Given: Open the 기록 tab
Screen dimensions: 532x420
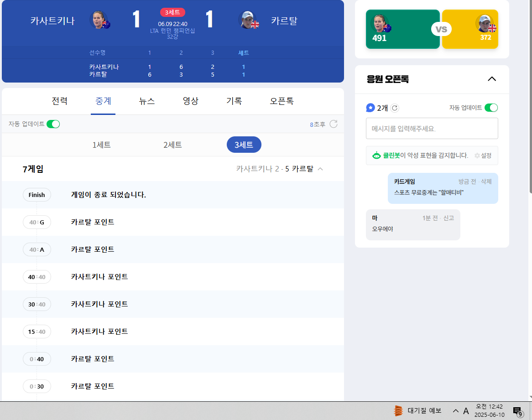Looking at the screenshot, I should tap(234, 101).
